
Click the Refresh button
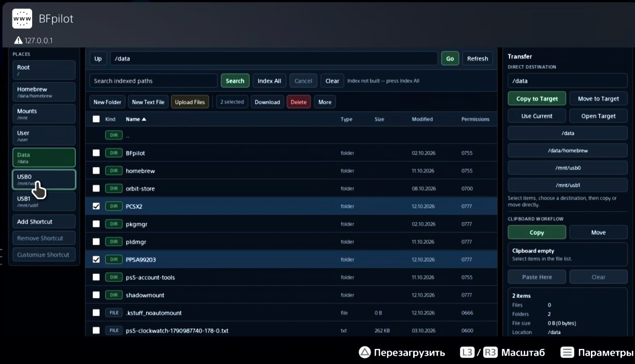(x=477, y=59)
